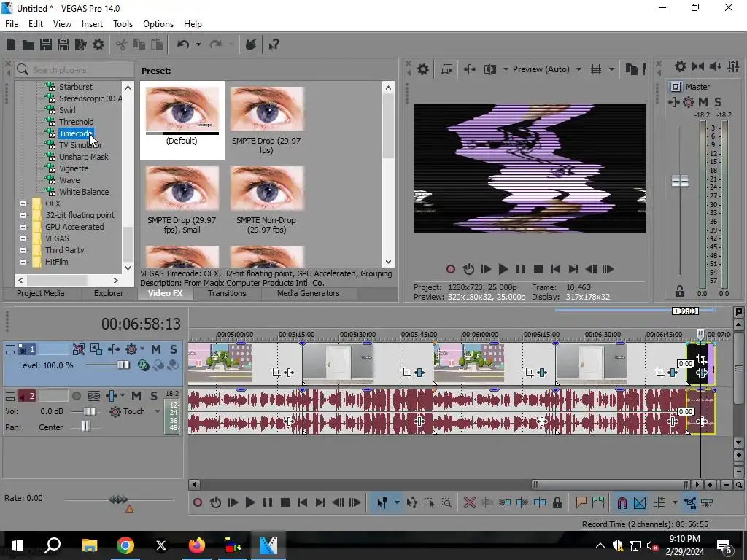This screenshot has width=747, height=560.
Task: Open the Tools menu
Action: point(123,24)
